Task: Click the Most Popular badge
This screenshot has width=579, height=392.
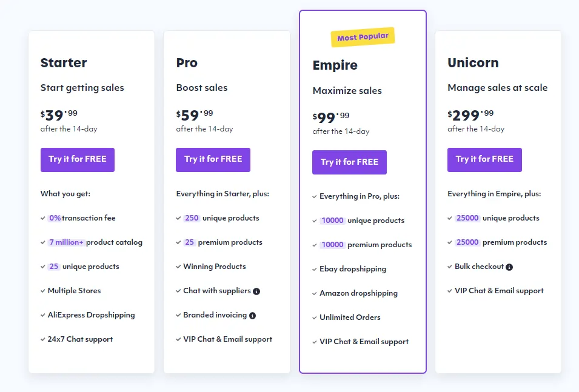Action: 363,36
